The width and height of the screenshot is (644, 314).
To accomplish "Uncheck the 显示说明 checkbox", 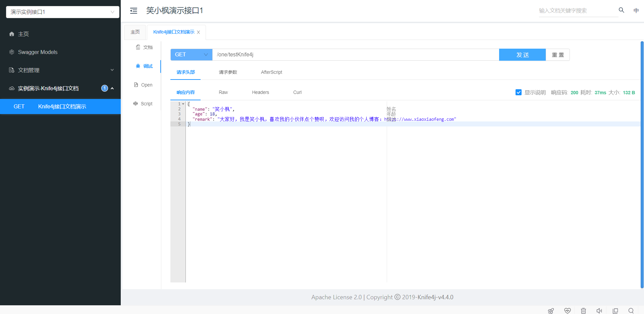I will [519, 92].
